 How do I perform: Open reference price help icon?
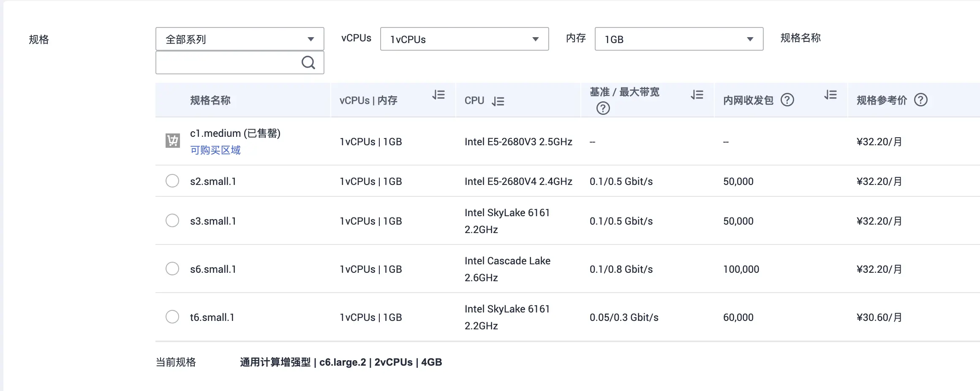point(921,100)
